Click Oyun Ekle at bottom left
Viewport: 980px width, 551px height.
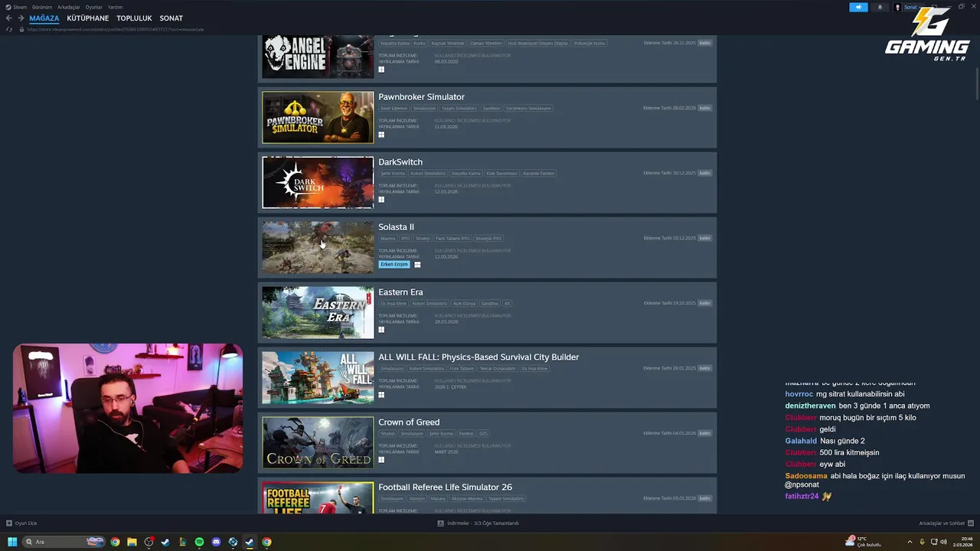[x=21, y=523]
